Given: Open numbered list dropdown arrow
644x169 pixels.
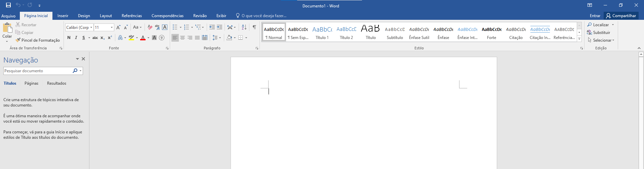Looking at the screenshot, I should 192,28.
